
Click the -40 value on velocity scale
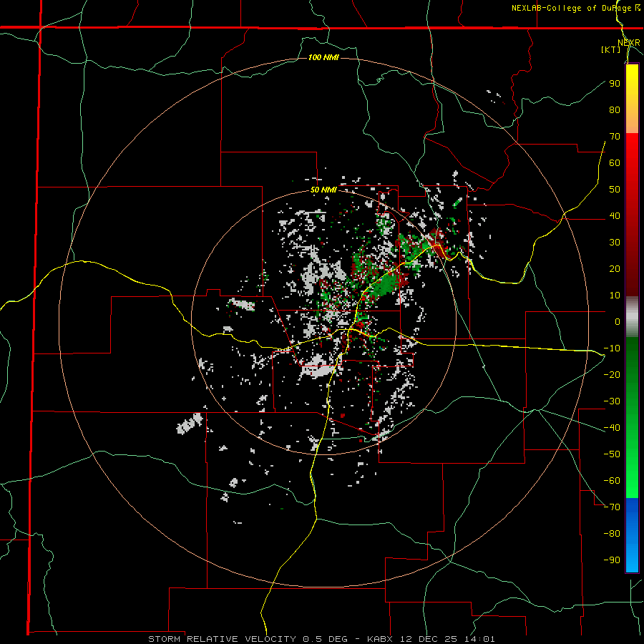(x=612, y=428)
